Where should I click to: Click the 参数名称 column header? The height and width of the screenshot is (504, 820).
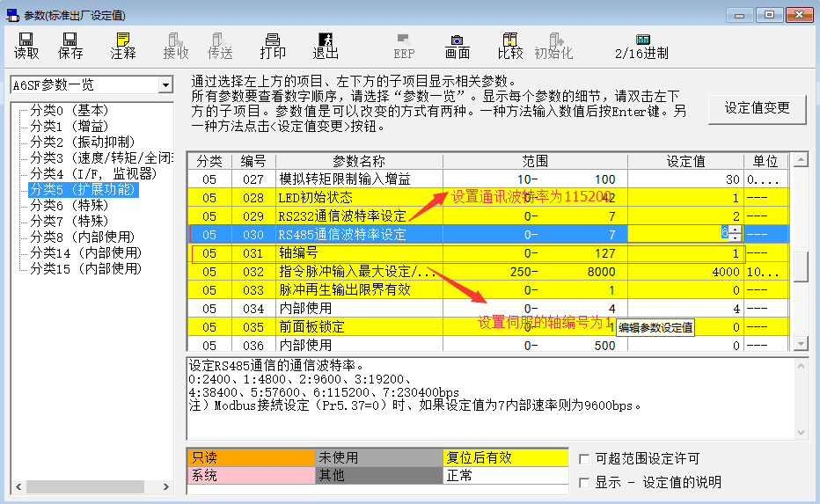pos(359,161)
